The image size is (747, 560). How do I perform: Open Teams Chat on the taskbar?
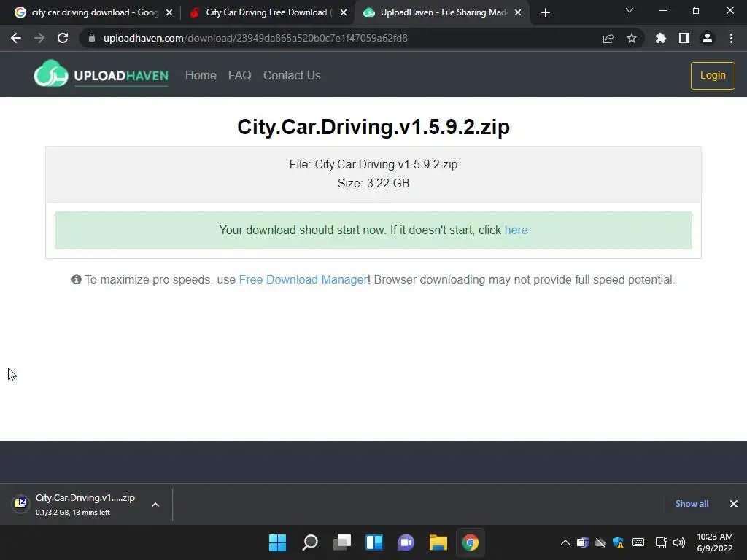pos(406,542)
